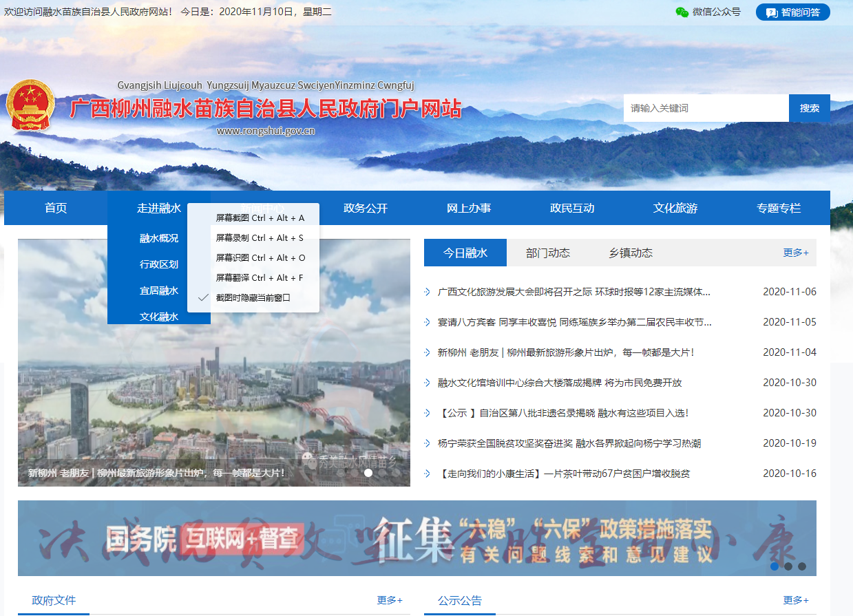Image resolution: width=853 pixels, height=616 pixels.
Task: Select 屏幕截图 Ctrl+Alt+A menu entry
Action: 260,218
